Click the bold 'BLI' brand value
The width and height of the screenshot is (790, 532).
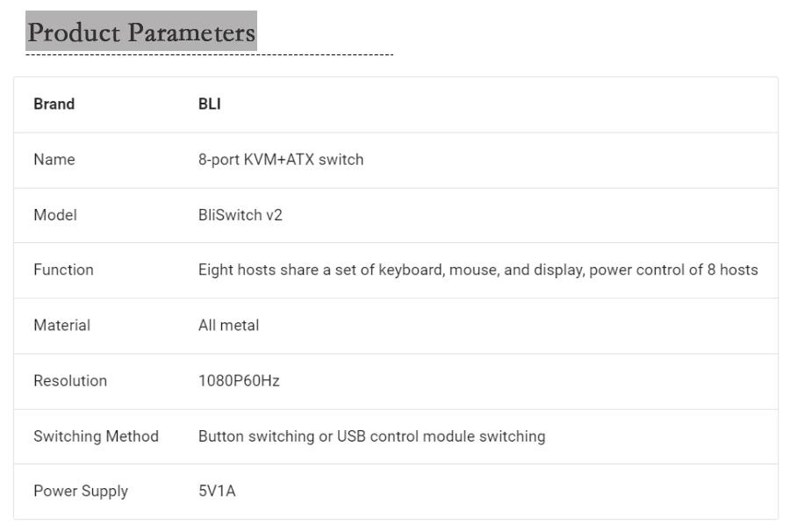[209, 104]
